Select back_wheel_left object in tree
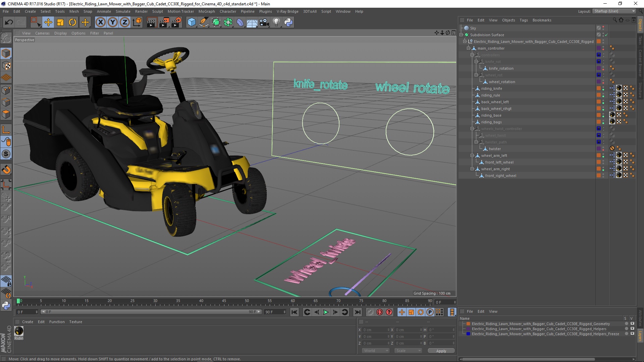The height and width of the screenshot is (362, 644). [x=495, y=102]
